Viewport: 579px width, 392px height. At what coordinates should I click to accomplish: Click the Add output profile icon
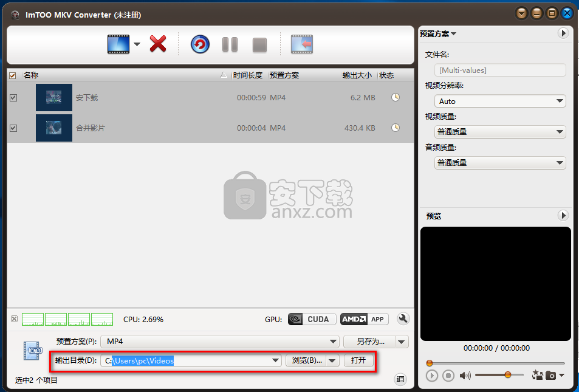pyautogui.click(x=302, y=44)
